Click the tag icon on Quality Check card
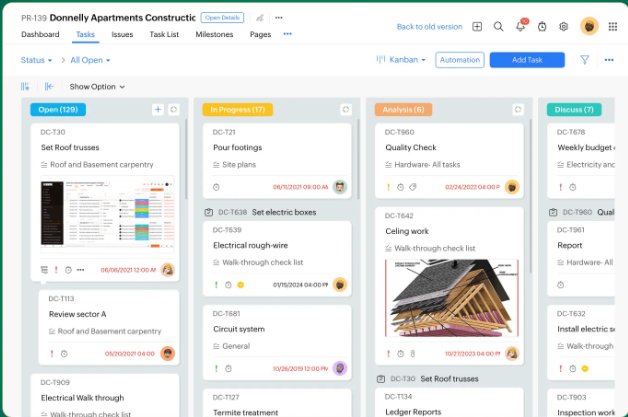Viewport: 628px width, 417px height. 413,187
